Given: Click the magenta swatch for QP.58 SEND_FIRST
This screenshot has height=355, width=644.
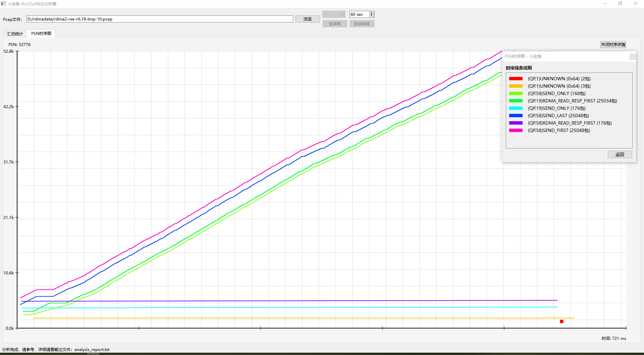Looking at the screenshot, I should point(516,130).
